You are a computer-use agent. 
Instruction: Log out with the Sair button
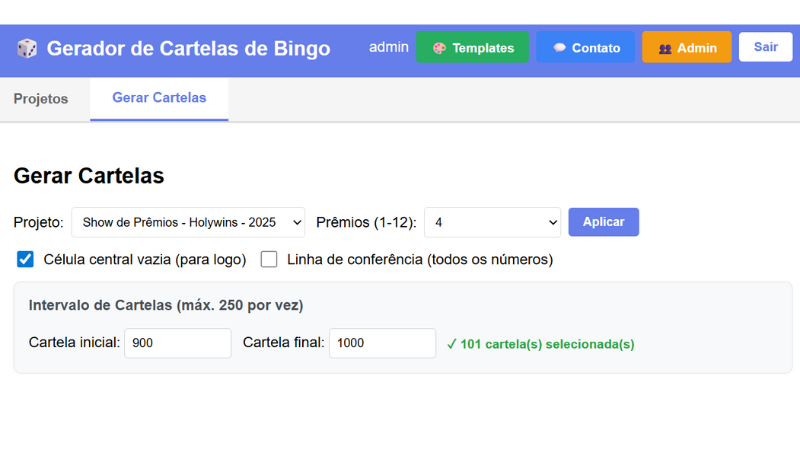765,47
